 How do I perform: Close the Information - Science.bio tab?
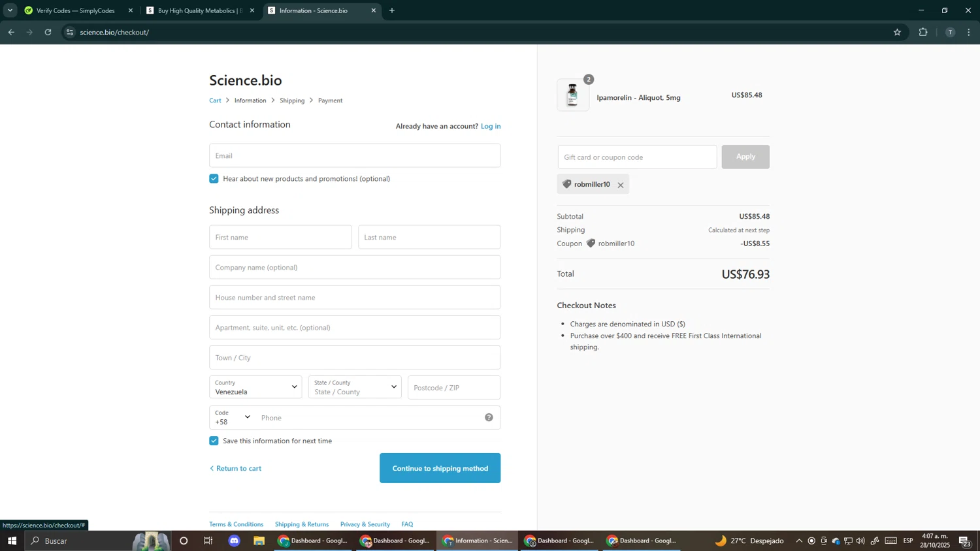(x=374, y=10)
